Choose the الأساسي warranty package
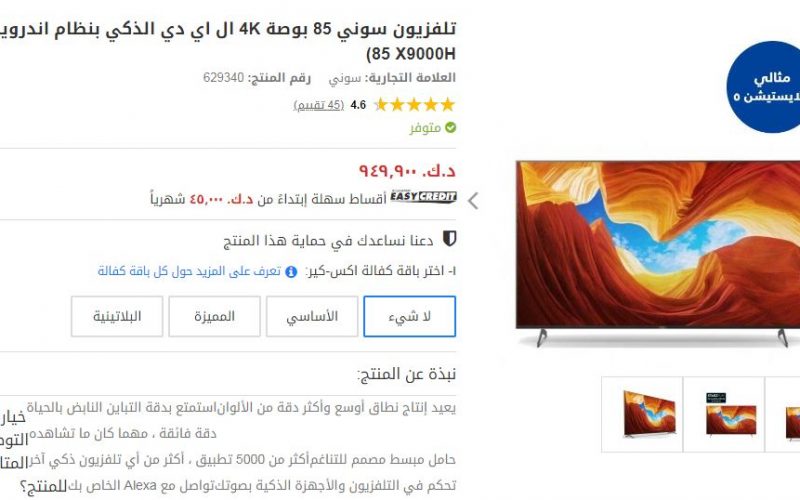 312,316
